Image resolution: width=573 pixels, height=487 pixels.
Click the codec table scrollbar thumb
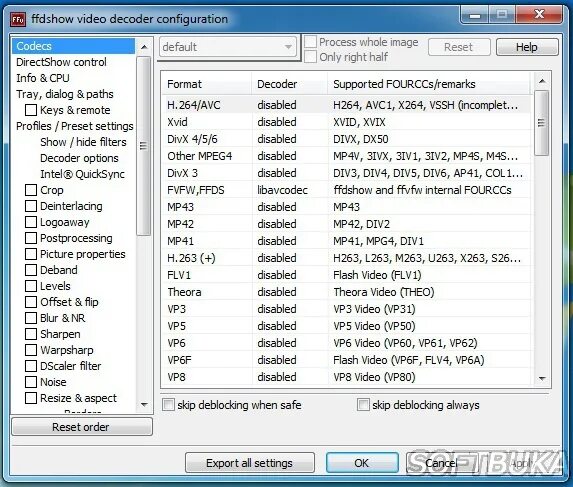pyautogui.click(x=542, y=123)
